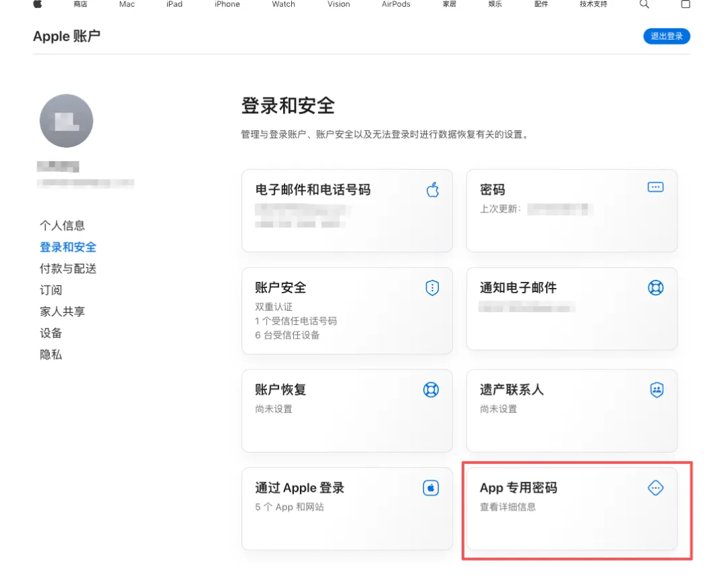Open the AirPods nav item
The image size is (728, 584).
tap(396, 4)
